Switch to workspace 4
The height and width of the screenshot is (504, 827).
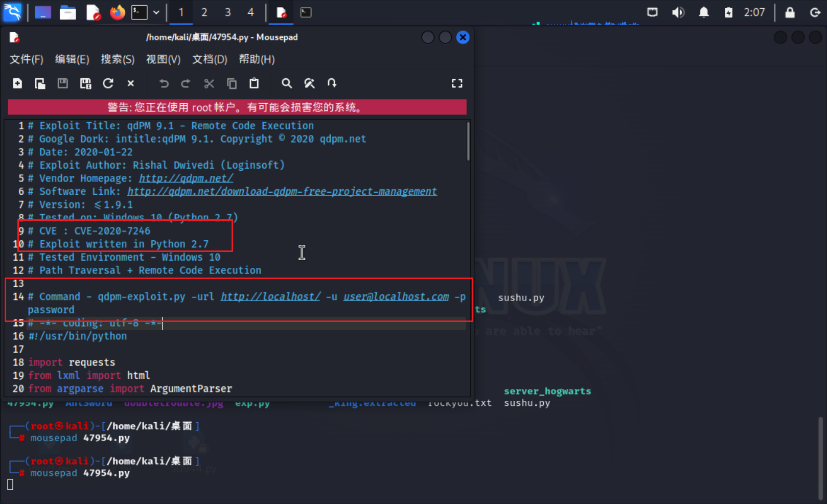tap(250, 12)
